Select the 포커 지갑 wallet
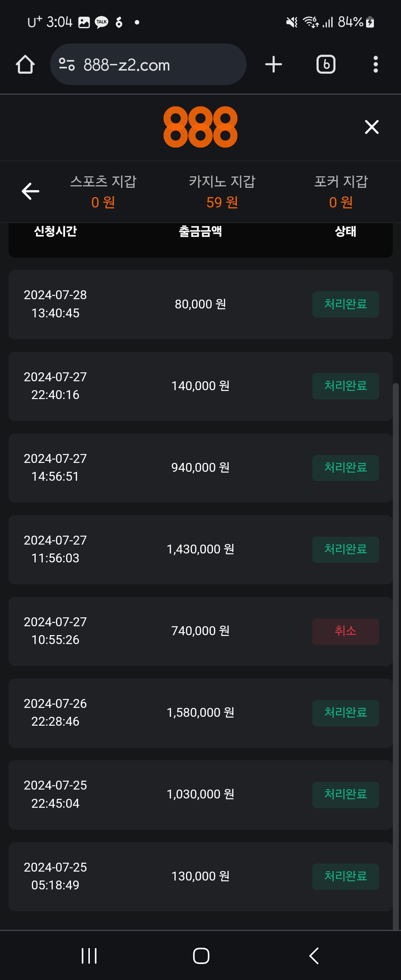 pyautogui.click(x=341, y=191)
